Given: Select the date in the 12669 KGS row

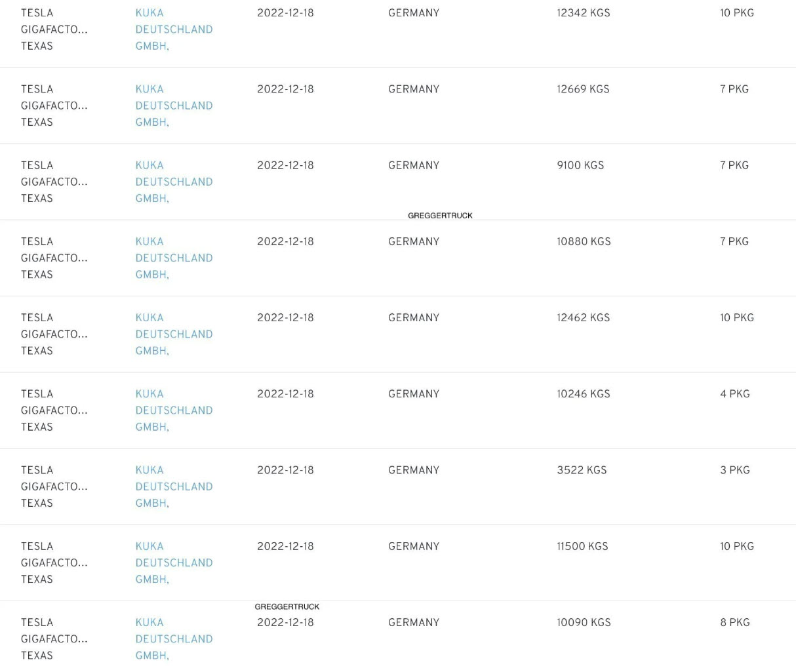Looking at the screenshot, I should click(285, 89).
